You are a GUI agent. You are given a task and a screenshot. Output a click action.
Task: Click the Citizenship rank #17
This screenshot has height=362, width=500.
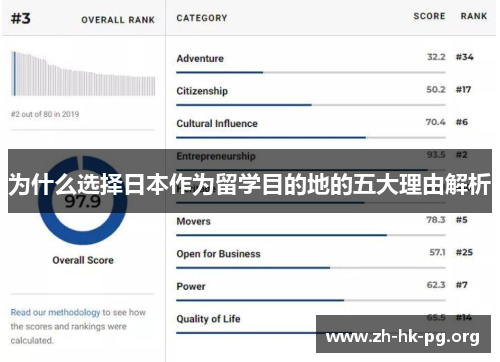pos(464,89)
